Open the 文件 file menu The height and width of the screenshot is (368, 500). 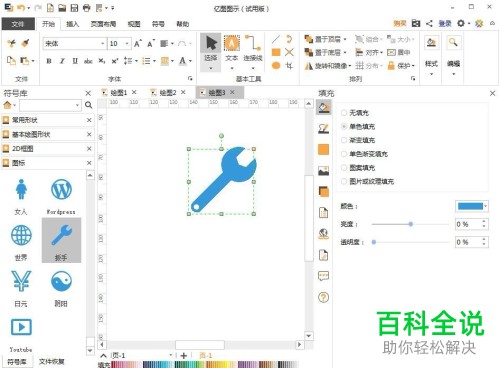click(x=18, y=24)
